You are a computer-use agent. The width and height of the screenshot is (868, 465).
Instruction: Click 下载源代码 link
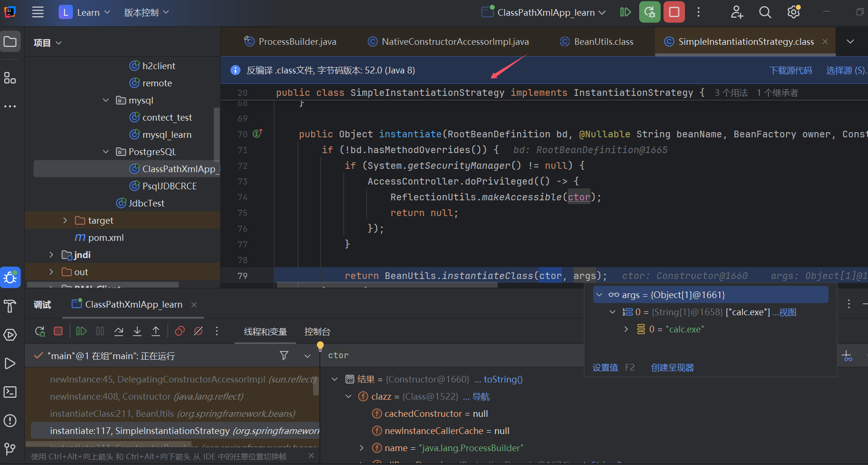click(791, 70)
